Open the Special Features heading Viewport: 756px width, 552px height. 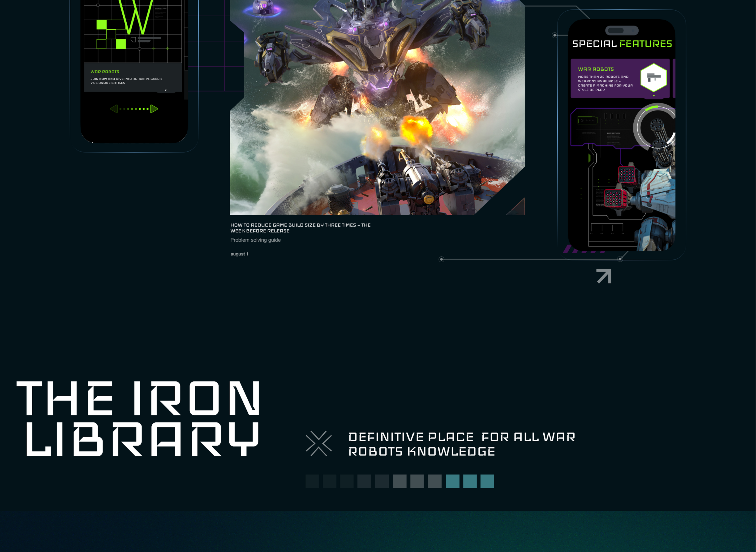622,44
